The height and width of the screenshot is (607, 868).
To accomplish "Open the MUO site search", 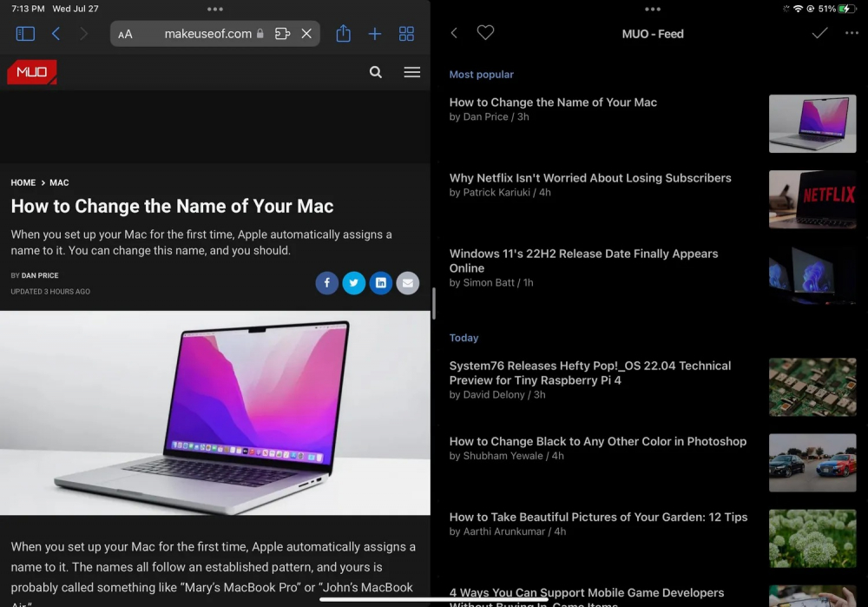I will point(376,72).
